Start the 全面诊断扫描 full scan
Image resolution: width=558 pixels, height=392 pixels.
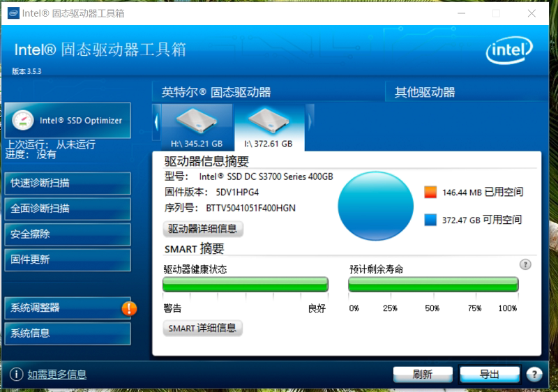68,209
